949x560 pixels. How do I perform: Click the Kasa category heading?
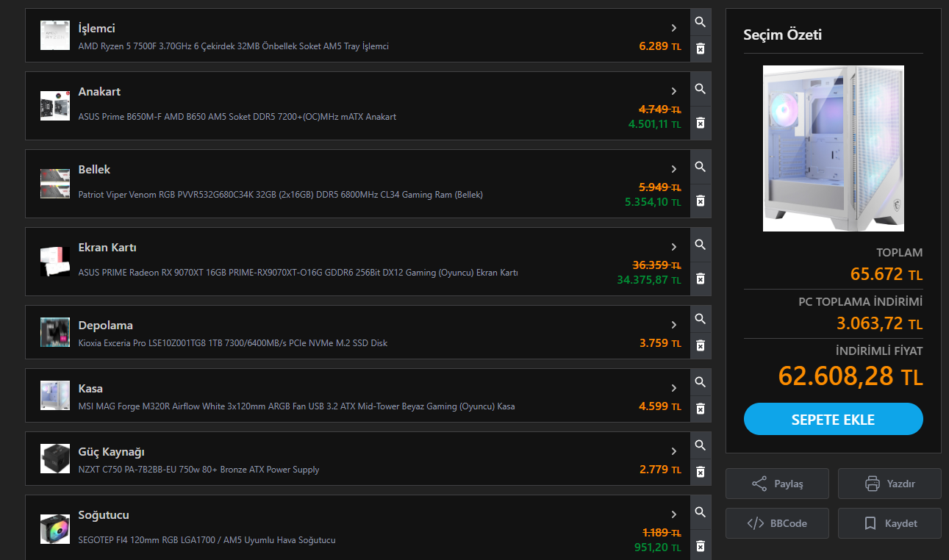click(x=90, y=389)
